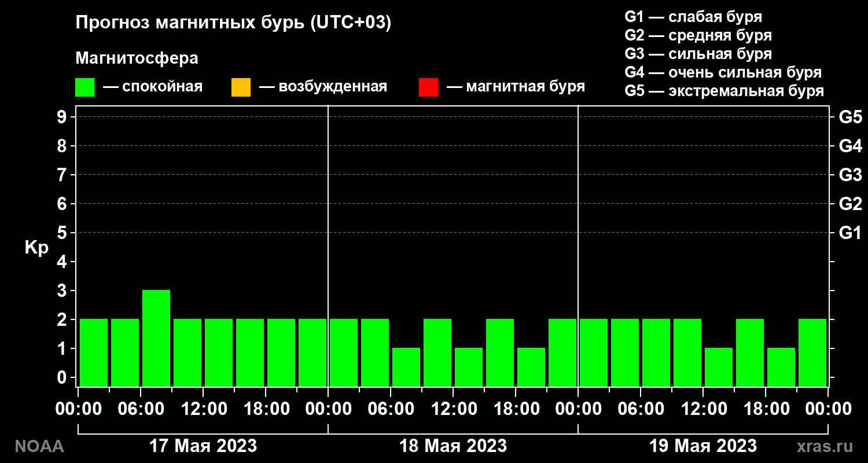Click the G3 — сильная буря legend line

click(x=698, y=54)
